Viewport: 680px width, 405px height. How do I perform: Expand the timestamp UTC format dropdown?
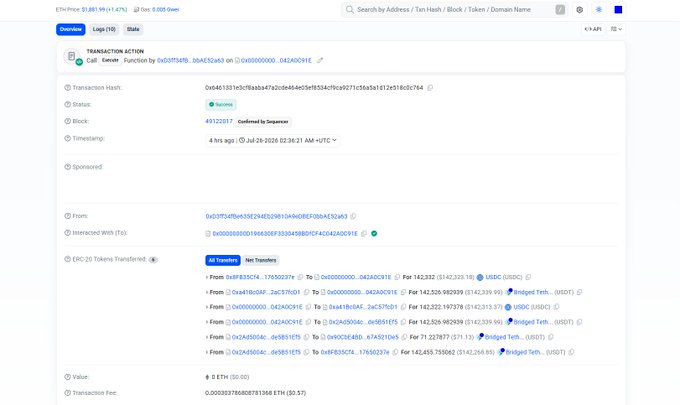tap(272, 140)
